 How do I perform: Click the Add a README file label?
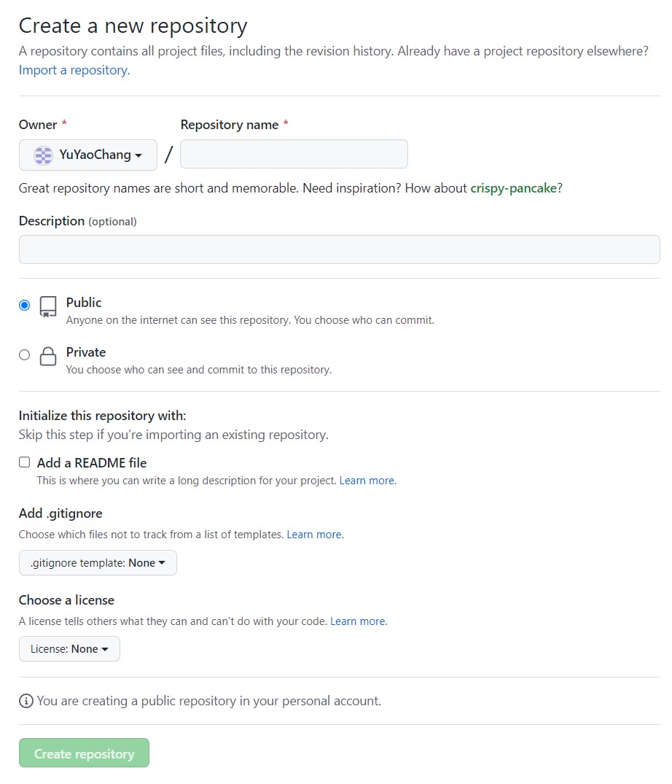pos(92,463)
